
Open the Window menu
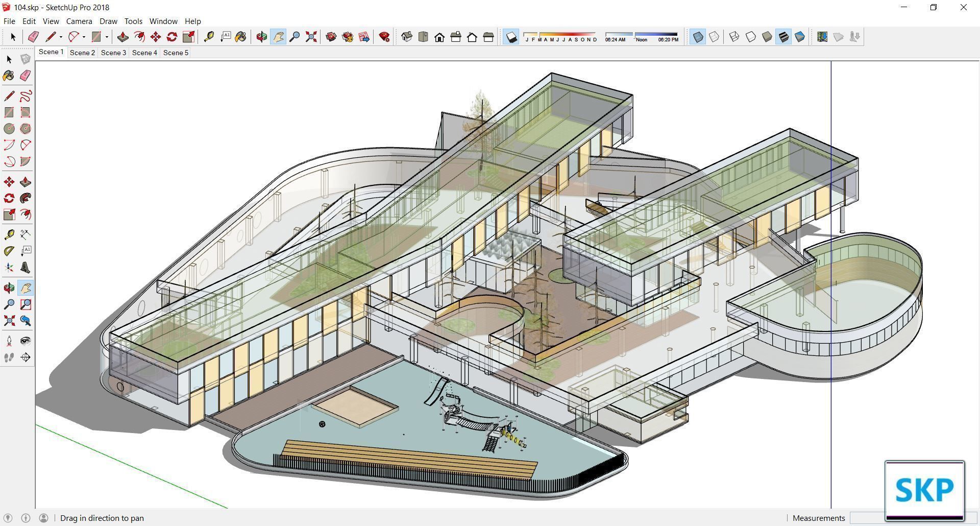tap(163, 21)
